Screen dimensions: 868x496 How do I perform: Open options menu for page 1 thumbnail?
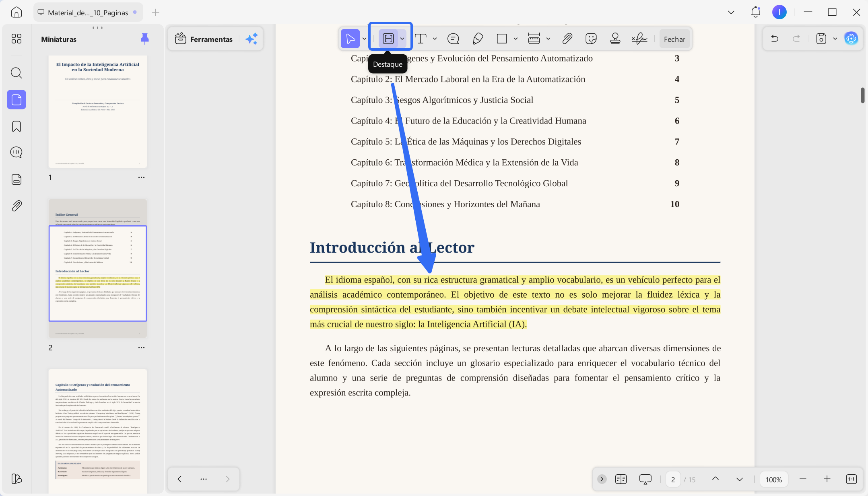141,177
